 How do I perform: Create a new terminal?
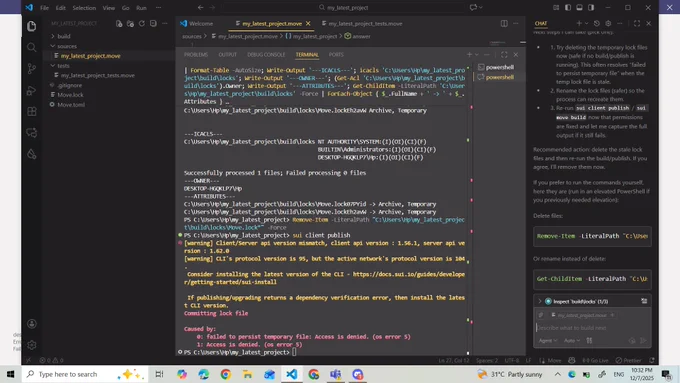469,55
